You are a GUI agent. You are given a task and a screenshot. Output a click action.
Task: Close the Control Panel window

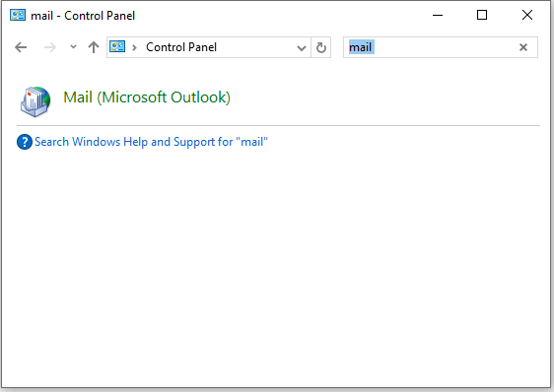[x=527, y=15]
